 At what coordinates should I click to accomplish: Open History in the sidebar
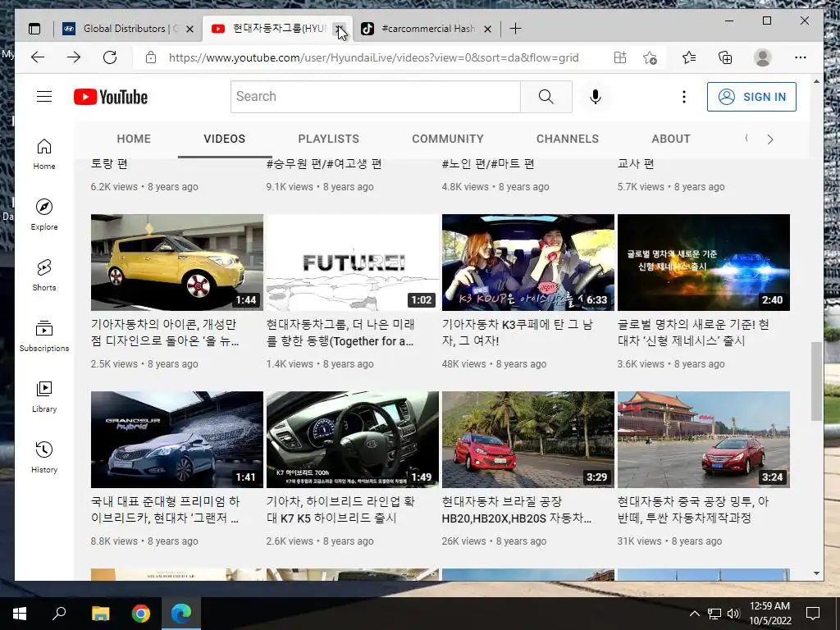pos(44,457)
